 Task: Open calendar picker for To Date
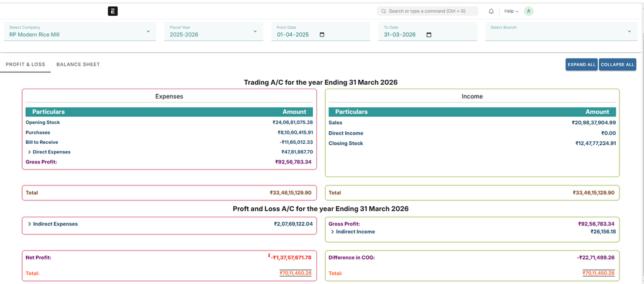click(x=430, y=35)
